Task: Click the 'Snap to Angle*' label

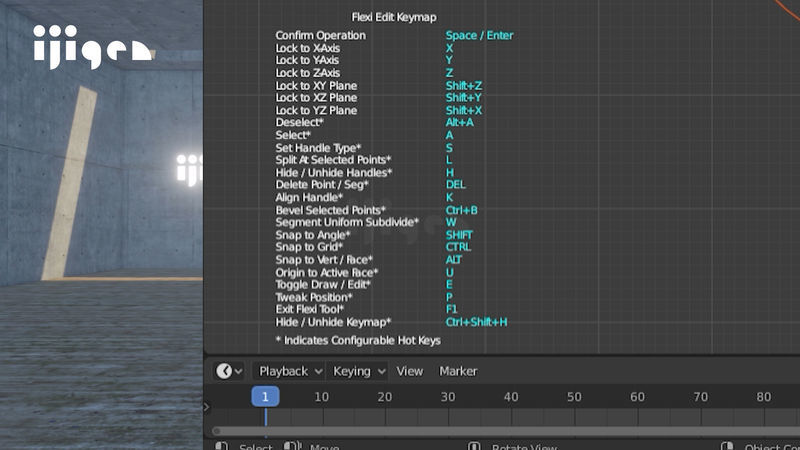Action: 313,235
